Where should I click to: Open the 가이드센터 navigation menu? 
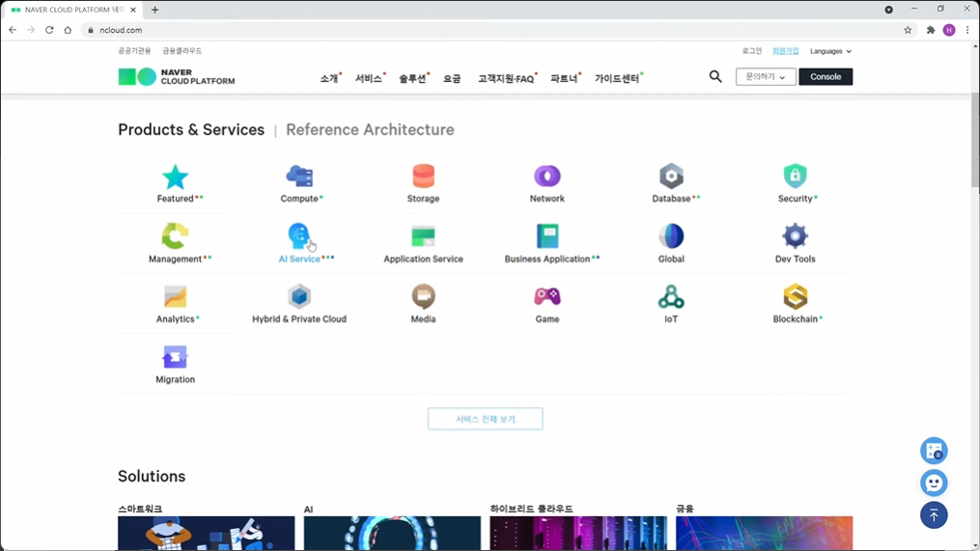[618, 79]
